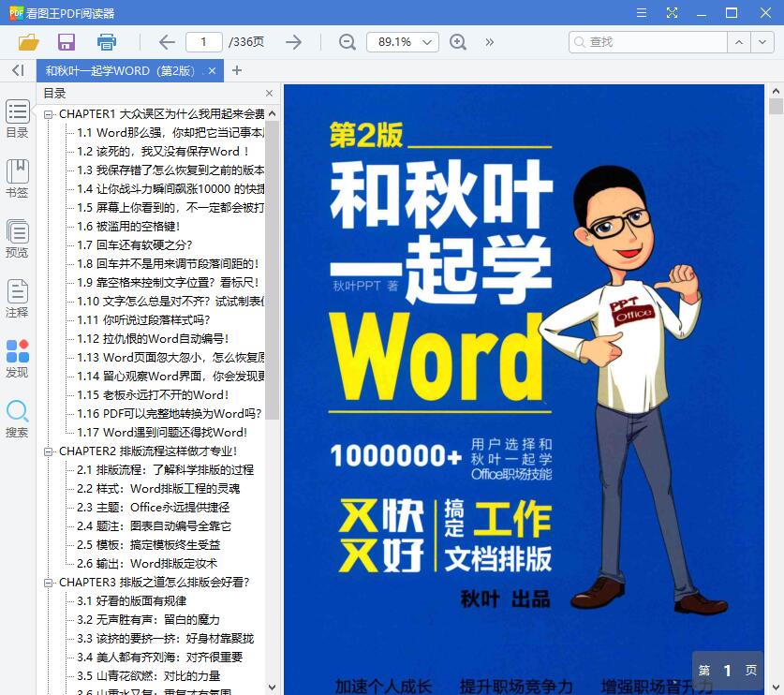
Task: Open the 预览 thumbnails sidebar panel
Action: (x=18, y=239)
